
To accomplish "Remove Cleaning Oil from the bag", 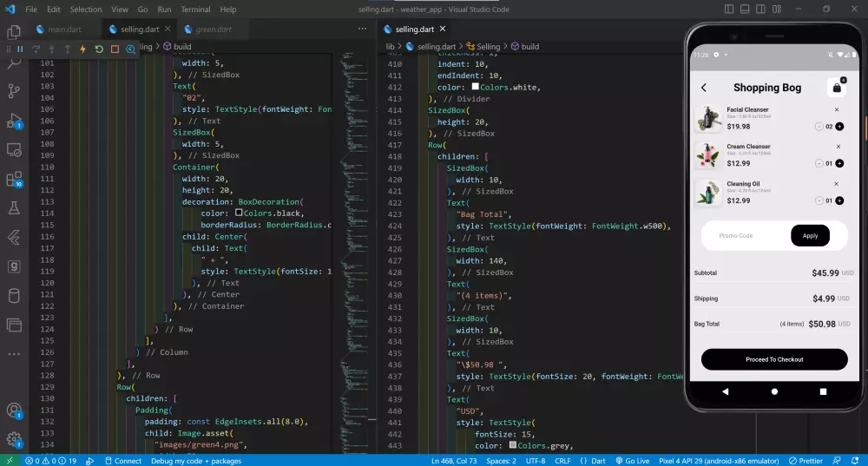I will [x=836, y=184].
